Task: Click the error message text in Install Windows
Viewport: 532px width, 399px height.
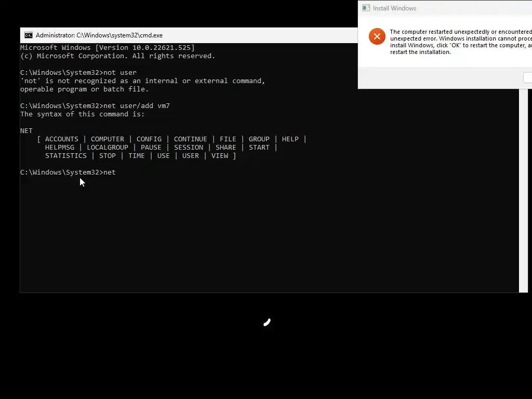Action: pyautogui.click(x=461, y=42)
